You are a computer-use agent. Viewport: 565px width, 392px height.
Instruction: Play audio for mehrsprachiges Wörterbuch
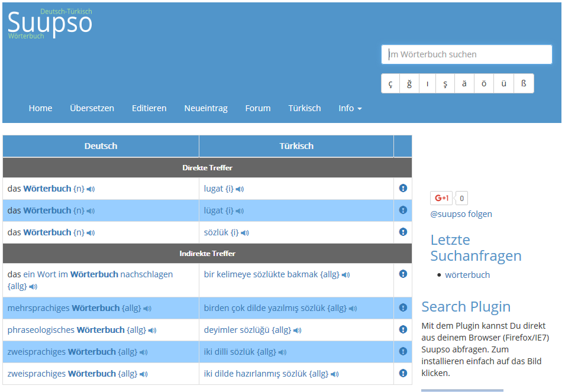tap(147, 309)
